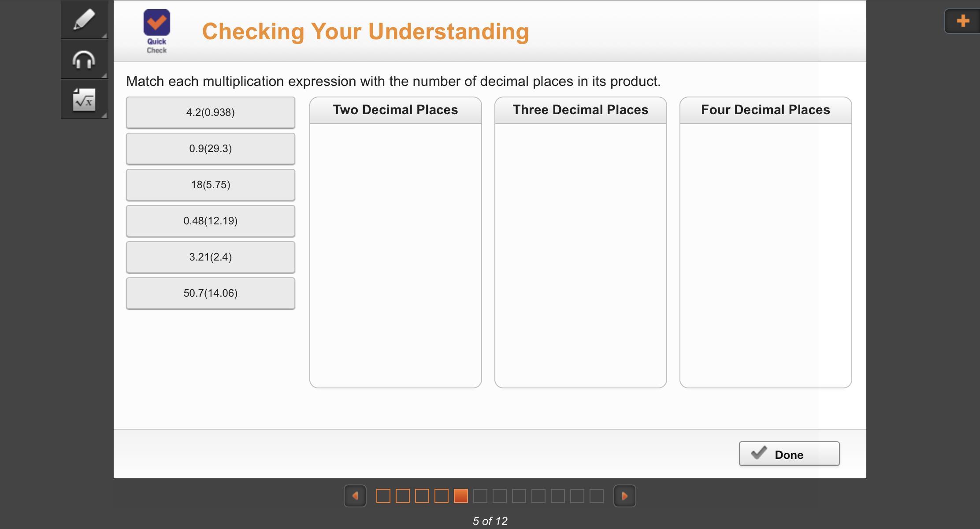Pick the 18(5.75) expression tile
The image size is (980, 529).
coord(211,185)
